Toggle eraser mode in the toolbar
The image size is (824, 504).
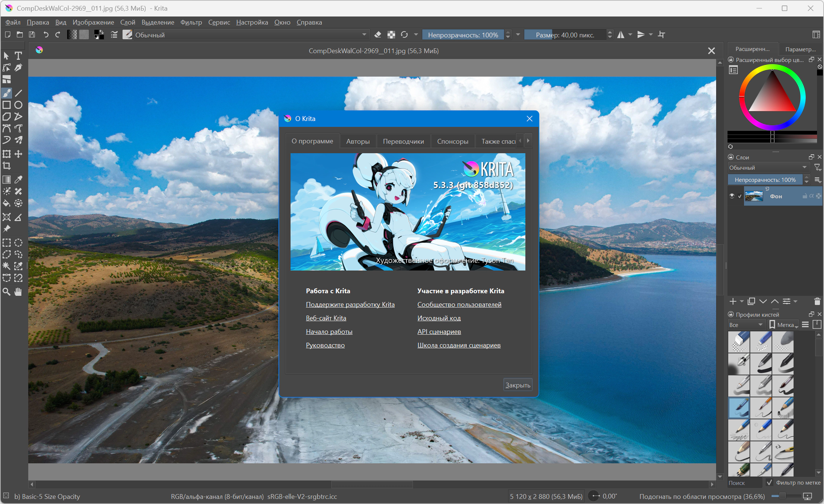(x=378, y=34)
